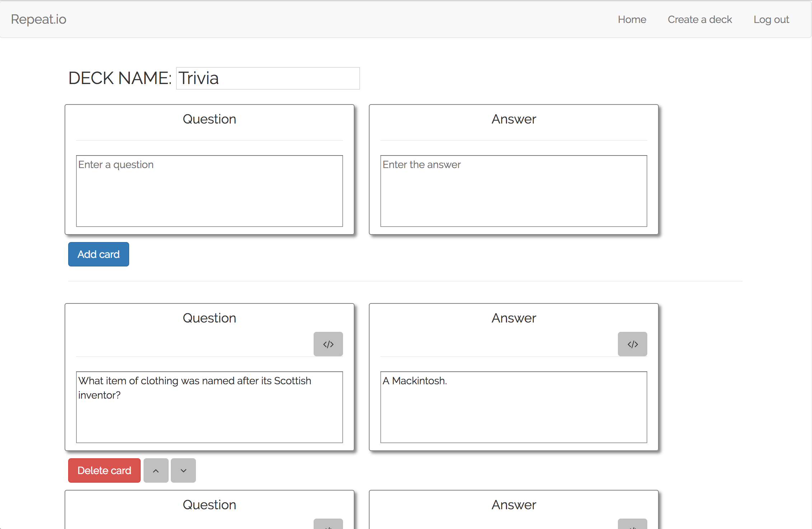This screenshot has height=529, width=812.
Task: Click code icon on second card's Question panel
Action: coord(328,524)
